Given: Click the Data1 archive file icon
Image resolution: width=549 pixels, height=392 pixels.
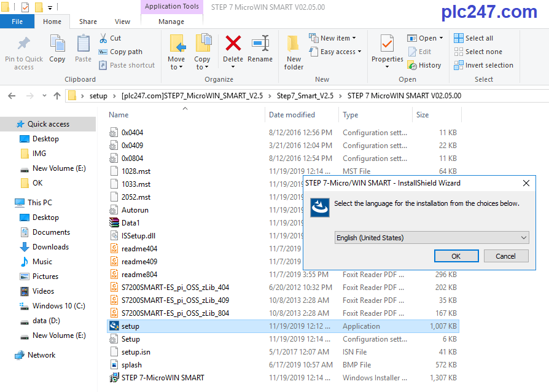Looking at the screenshot, I should (114, 223).
